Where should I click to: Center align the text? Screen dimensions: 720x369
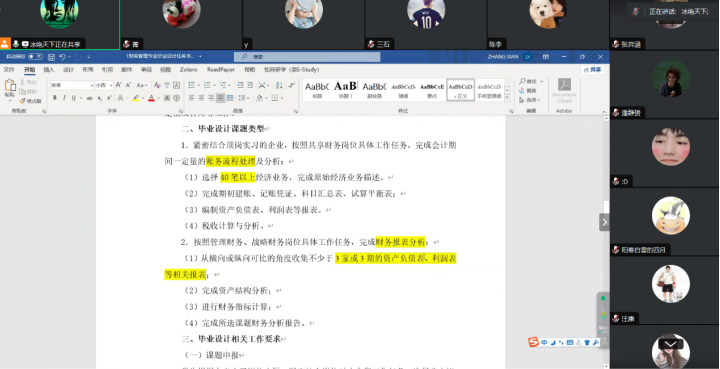201,98
